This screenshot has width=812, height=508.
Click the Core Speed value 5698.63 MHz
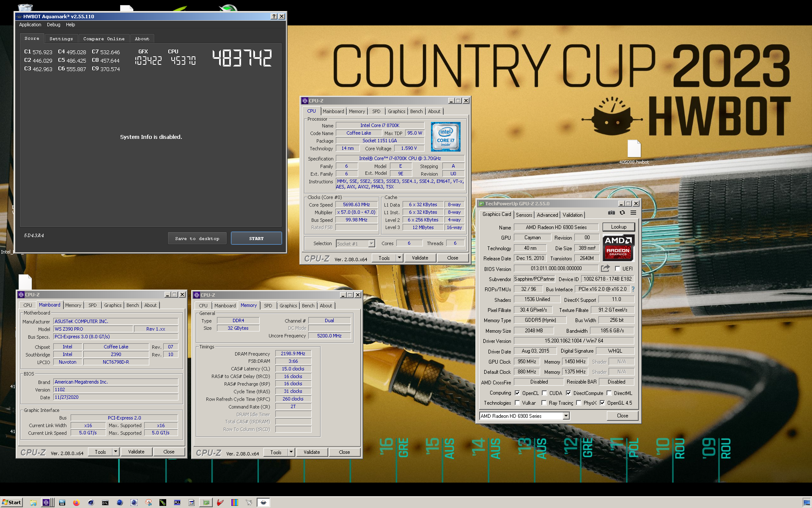[x=357, y=204]
